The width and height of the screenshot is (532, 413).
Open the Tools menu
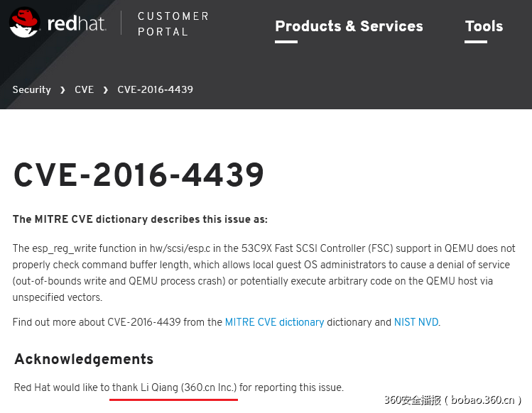tap(484, 26)
